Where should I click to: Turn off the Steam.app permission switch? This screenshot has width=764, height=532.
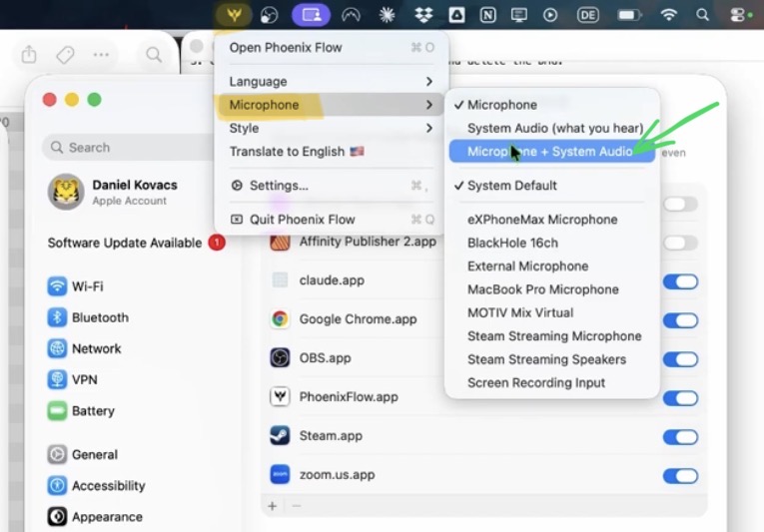(680, 437)
